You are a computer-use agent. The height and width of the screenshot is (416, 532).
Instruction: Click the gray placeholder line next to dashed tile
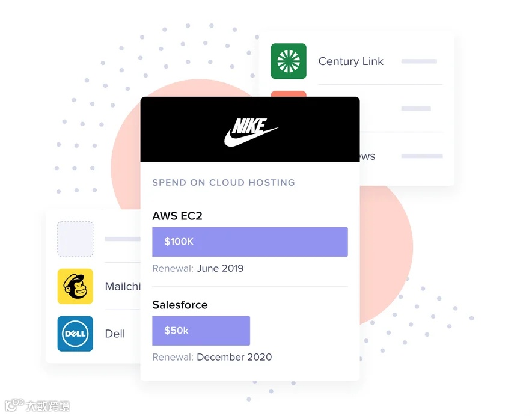click(123, 239)
